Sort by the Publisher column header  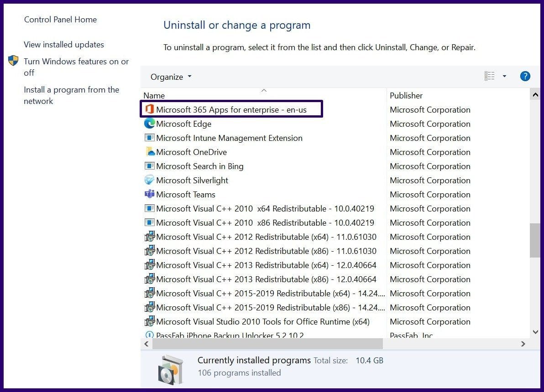406,95
